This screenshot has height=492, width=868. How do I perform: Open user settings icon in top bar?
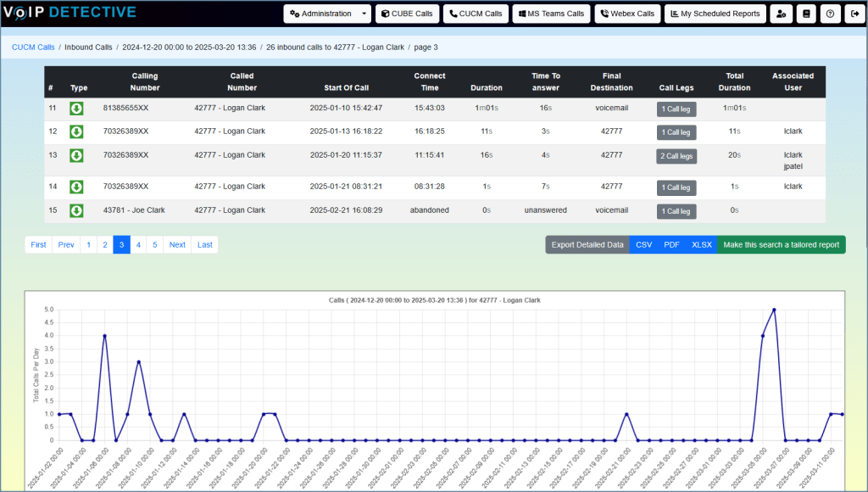point(781,14)
